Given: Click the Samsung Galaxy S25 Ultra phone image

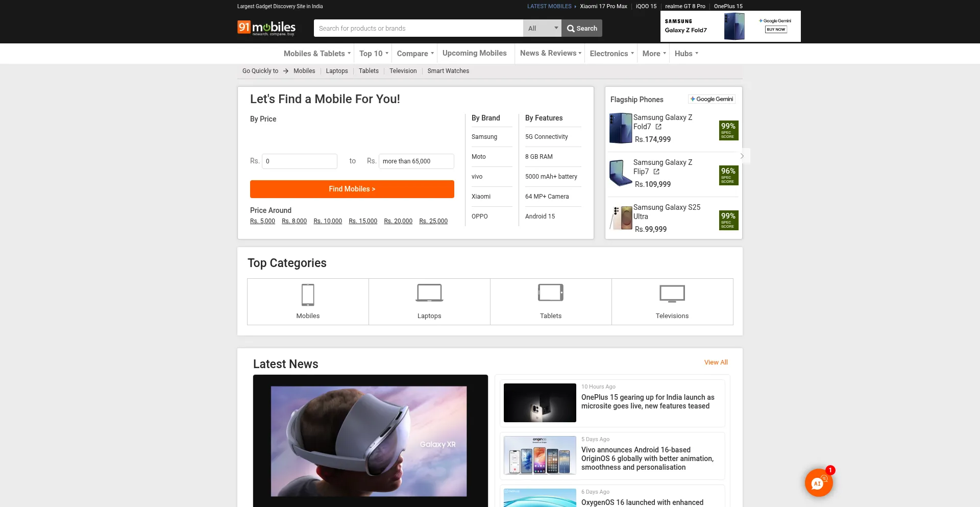Looking at the screenshot, I should (x=621, y=218).
